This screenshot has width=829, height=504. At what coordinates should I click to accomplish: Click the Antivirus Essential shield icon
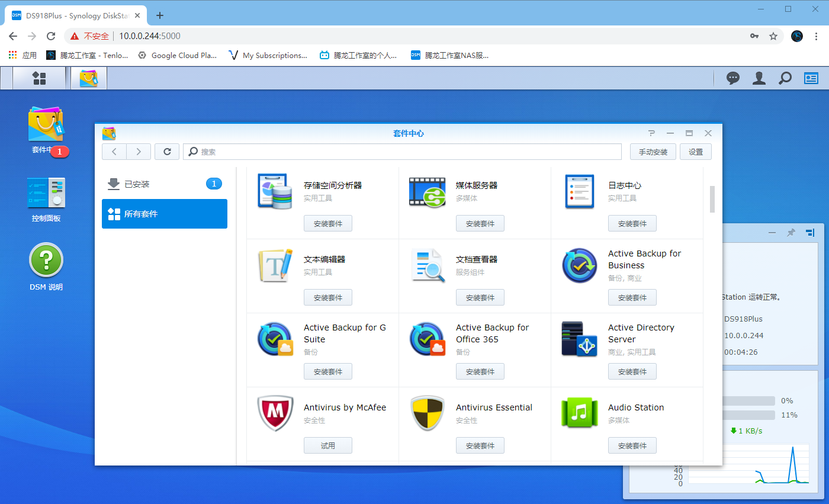coord(427,413)
